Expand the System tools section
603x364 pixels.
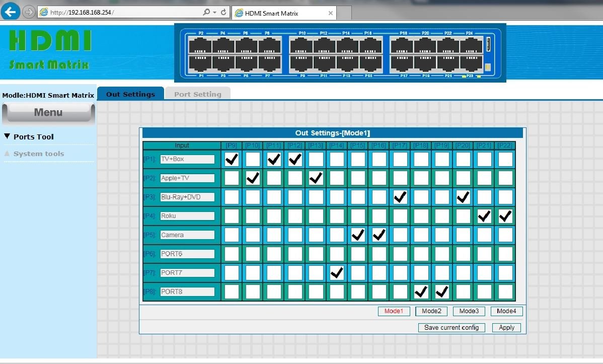(39, 154)
